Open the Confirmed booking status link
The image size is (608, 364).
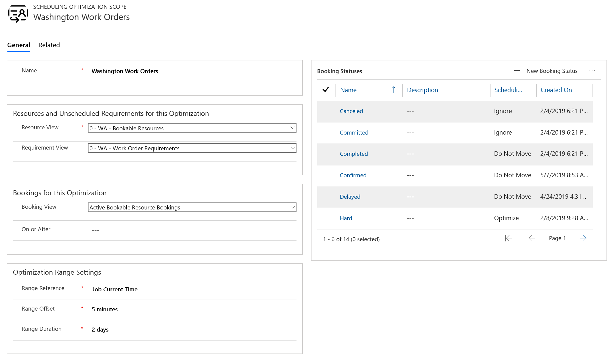tap(353, 175)
